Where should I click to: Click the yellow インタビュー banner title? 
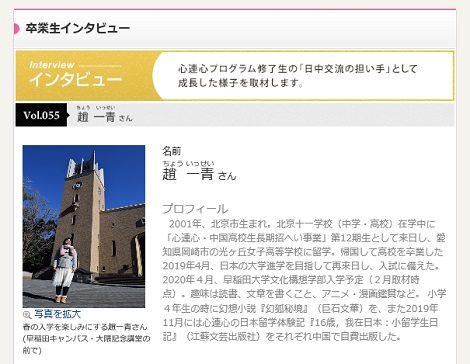76,80
